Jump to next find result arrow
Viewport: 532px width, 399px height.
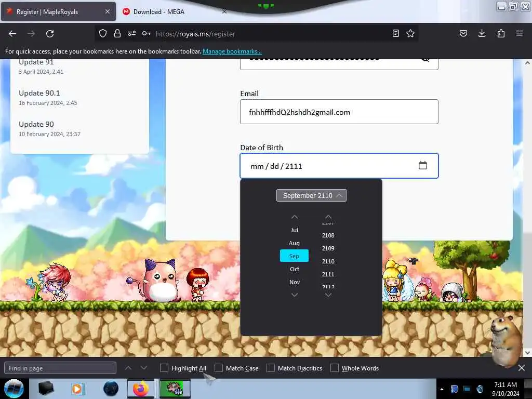(144, 368)
